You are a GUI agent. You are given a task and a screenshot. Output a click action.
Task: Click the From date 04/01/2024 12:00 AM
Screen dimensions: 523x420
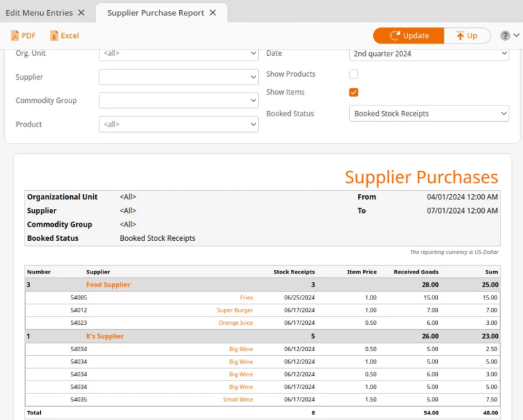pos(462,197)
